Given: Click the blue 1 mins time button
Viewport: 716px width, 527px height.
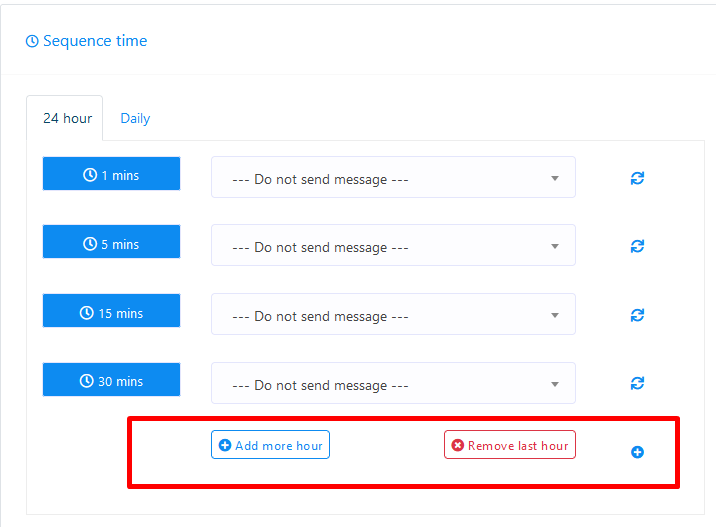Looking at the screenshot, I should pyautogui.click(x=111, y=175).
